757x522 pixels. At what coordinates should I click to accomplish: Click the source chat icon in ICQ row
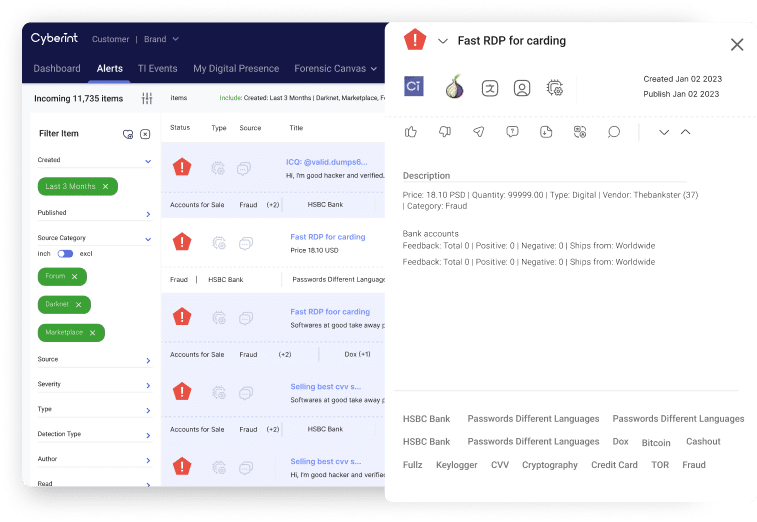244,169
